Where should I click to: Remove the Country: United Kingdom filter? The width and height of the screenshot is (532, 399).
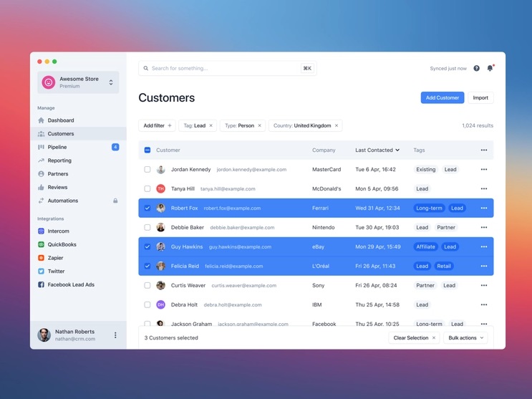(337, 125)
